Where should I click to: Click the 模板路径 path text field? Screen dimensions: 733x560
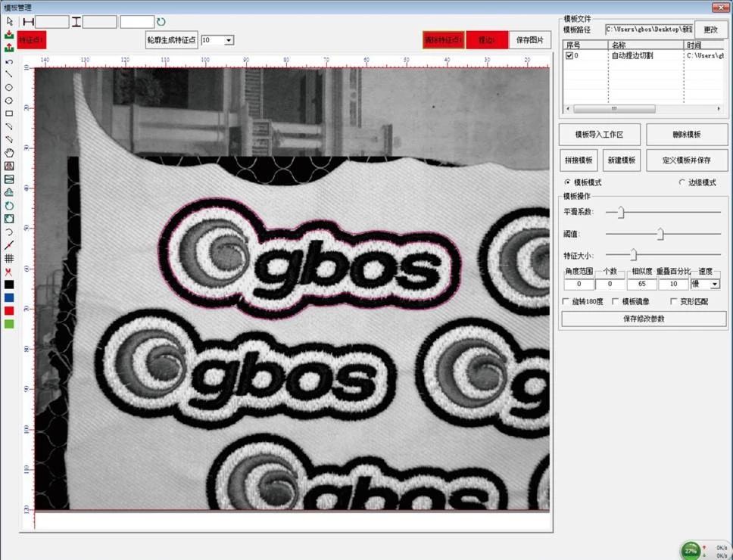pos(649,30)
